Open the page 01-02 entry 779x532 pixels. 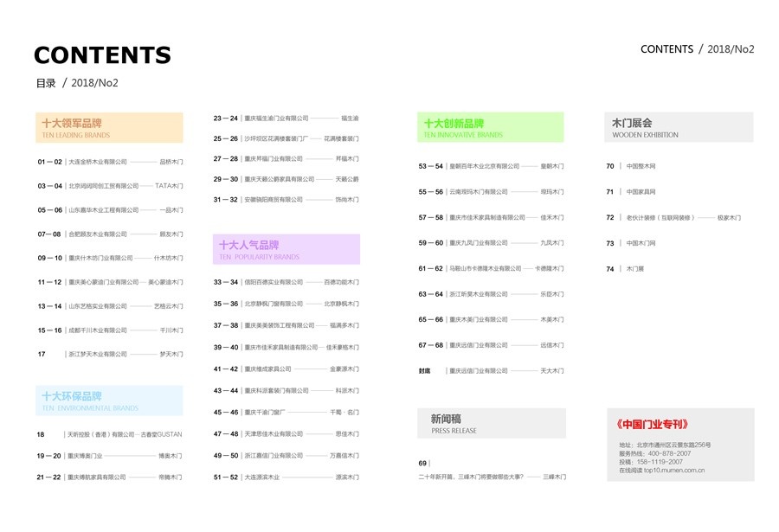tap(110, 162)
